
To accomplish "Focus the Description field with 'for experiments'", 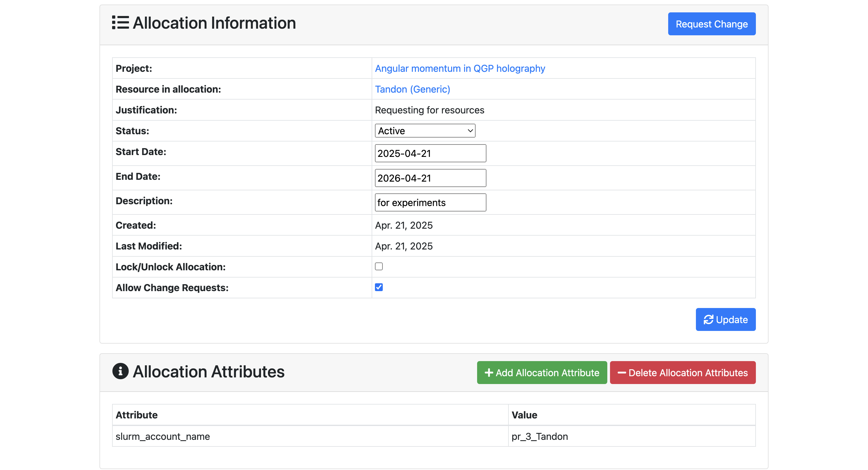I will click(x=430, y=203).
